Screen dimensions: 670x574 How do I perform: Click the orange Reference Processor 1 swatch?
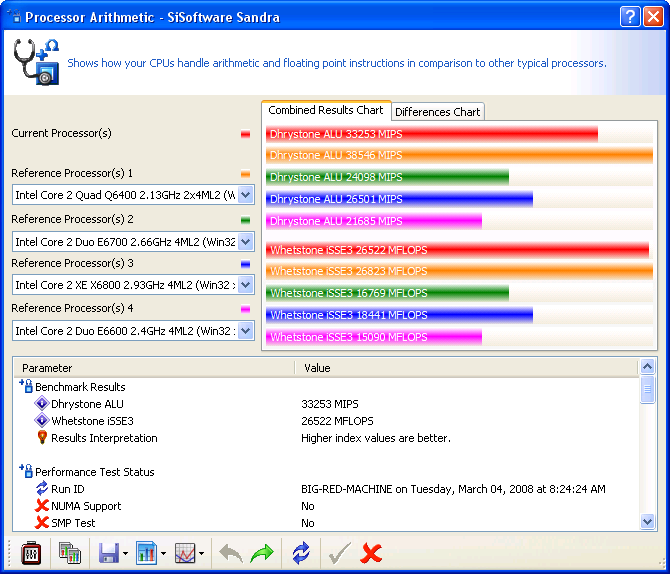click(x=245, y=174)
